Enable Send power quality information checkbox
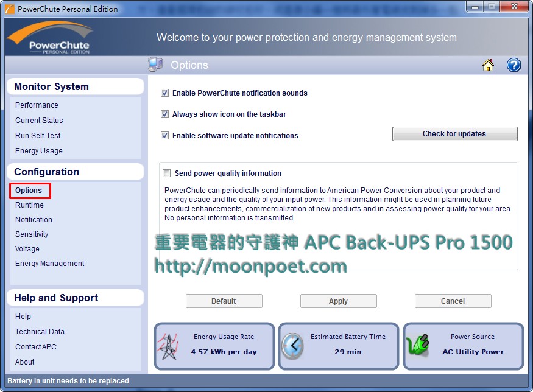533x392 pixels. coord(167,173)
